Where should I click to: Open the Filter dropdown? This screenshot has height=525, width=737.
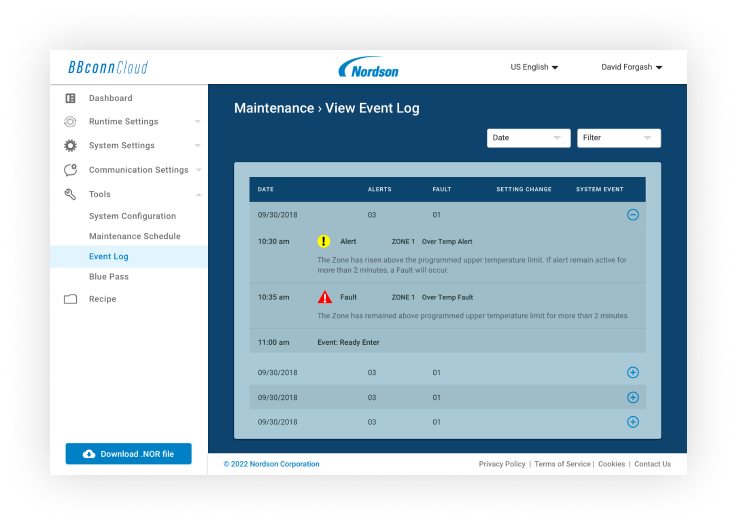tap(619, 138)
